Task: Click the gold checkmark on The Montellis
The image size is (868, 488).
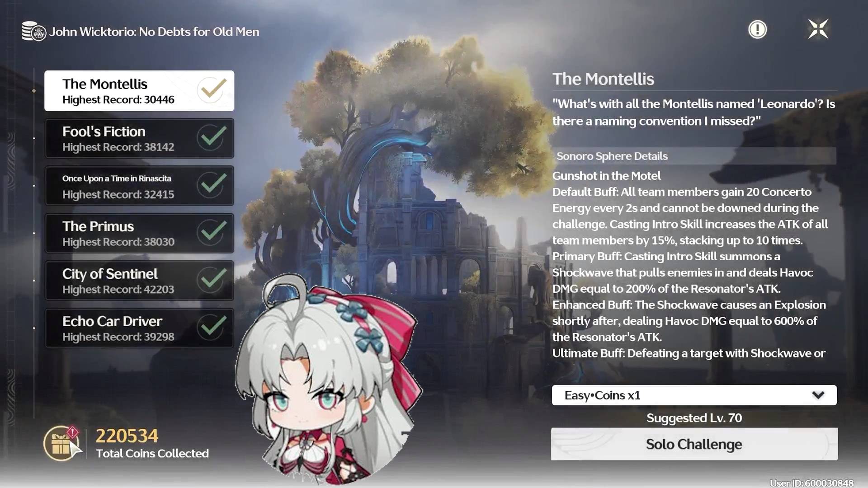Action: (212, 89)
